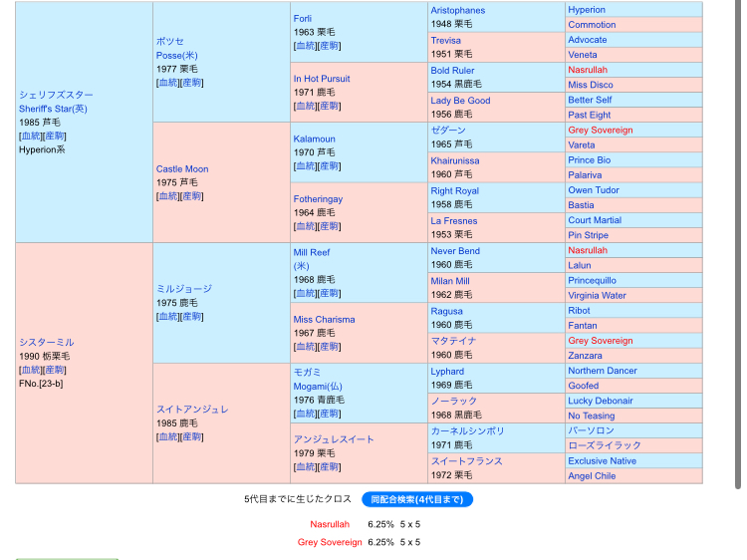Viewport: 747px width, 560px height.
Task: Open the Sheriff's Star(英) horse link
Action: click(53, 109)
